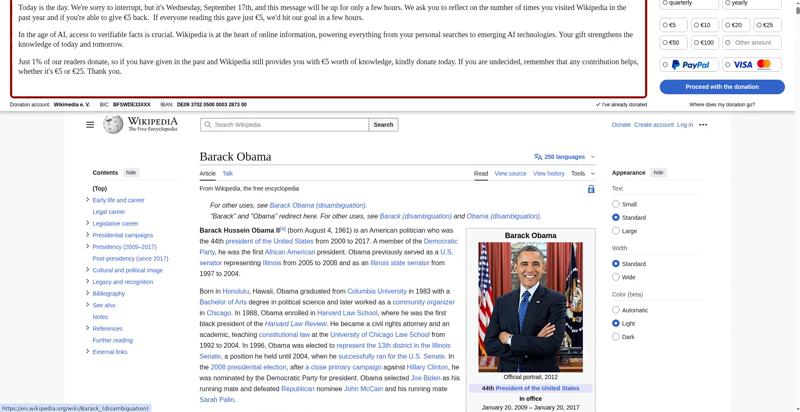Expand Bibliography contents section

[x=88, y=293]
